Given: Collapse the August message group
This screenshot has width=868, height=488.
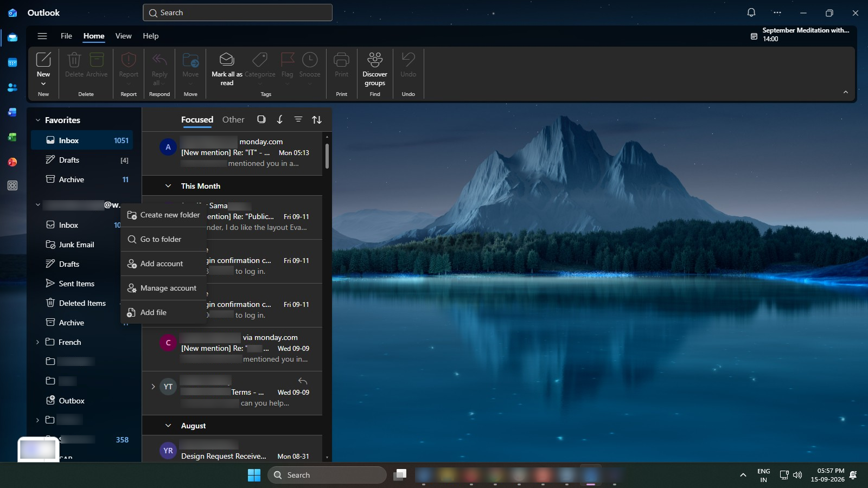Looking at the screenshot, I should point(168,426).
